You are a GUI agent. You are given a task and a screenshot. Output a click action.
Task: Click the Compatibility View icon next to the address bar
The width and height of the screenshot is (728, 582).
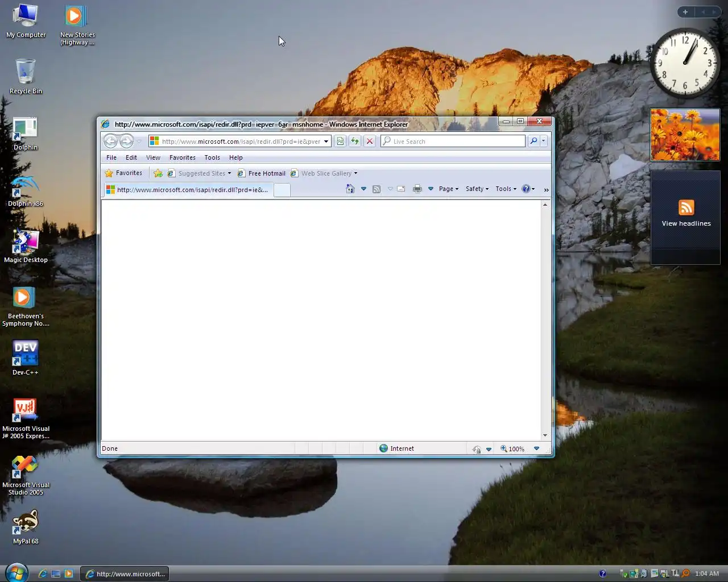(x=340, y=141)
